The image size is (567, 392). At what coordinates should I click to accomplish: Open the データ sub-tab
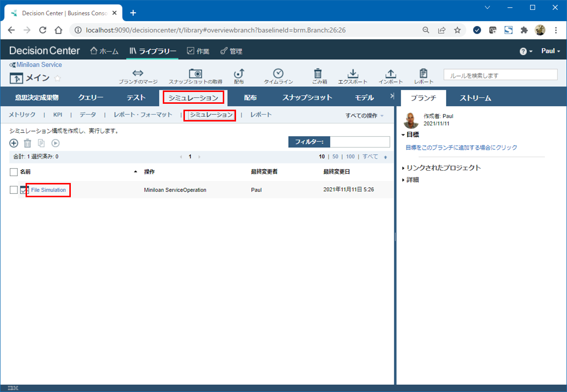(88, 115)
